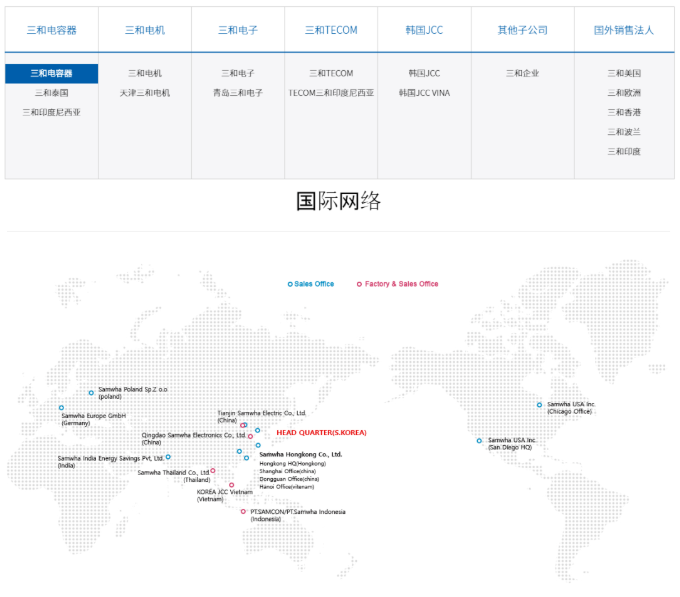This screenshot has height=597, width=680.
Task: Open 天津三和电机 submenu link
Action: coord(145,93)
